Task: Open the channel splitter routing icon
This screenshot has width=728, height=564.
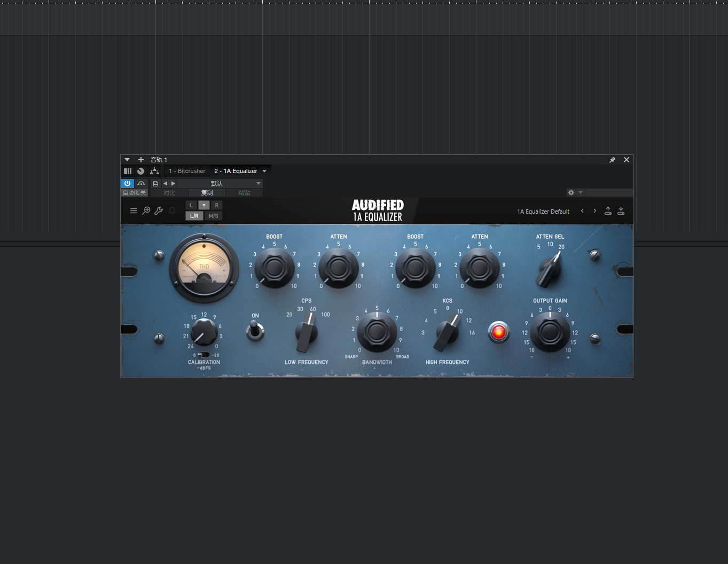Action: tap(154, 171)
